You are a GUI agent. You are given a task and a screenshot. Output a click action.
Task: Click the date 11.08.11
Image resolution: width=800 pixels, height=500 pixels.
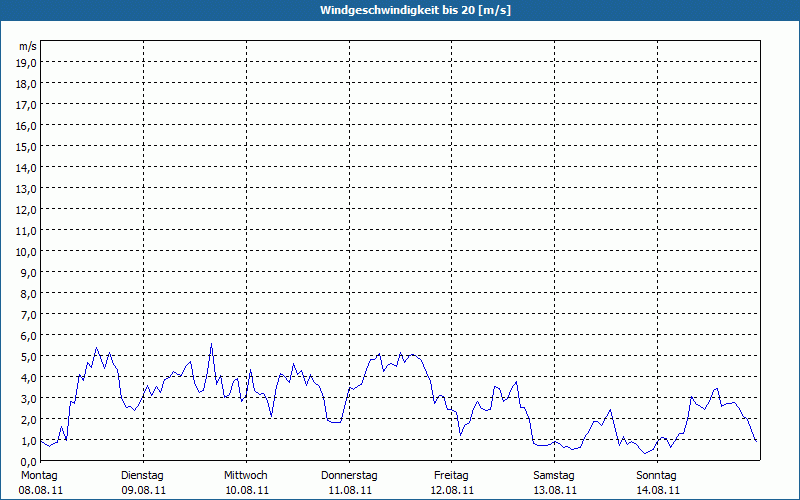pos(350,491)
